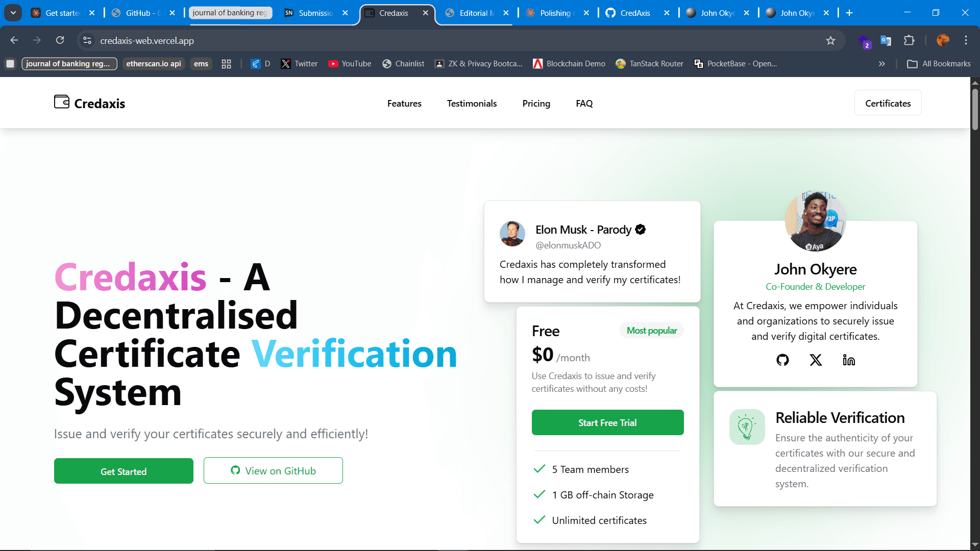Navigate to FAQ section
Screen dimensions: 980x551
click(584, 104)
